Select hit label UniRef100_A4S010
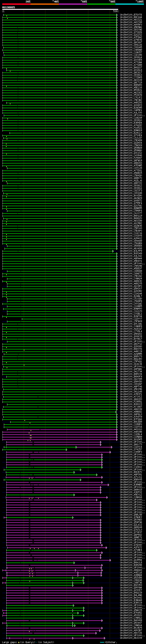 pos(131,429)
